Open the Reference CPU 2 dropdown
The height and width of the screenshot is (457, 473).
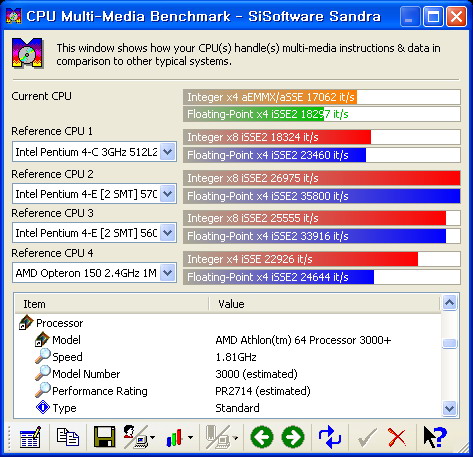168,194
